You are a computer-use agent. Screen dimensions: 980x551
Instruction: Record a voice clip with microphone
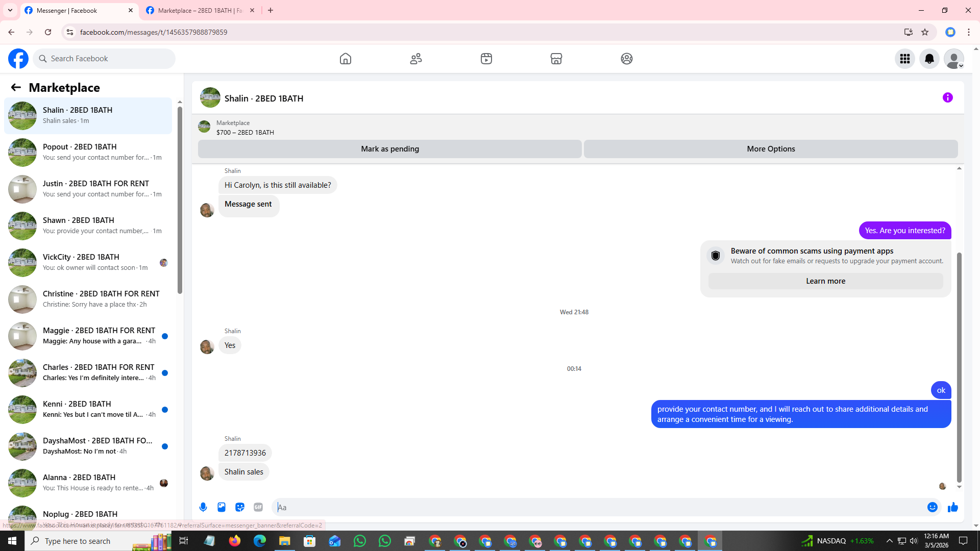tap(203, 507)
